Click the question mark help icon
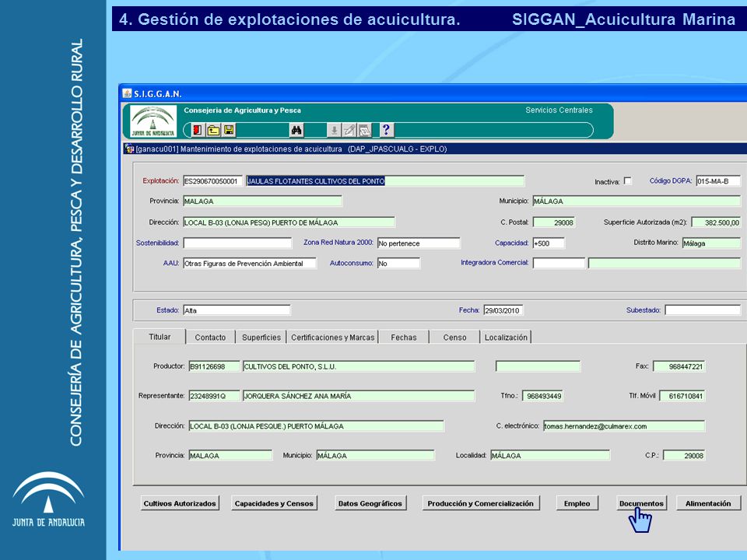The image size is (747, 560). pos(386,130)
